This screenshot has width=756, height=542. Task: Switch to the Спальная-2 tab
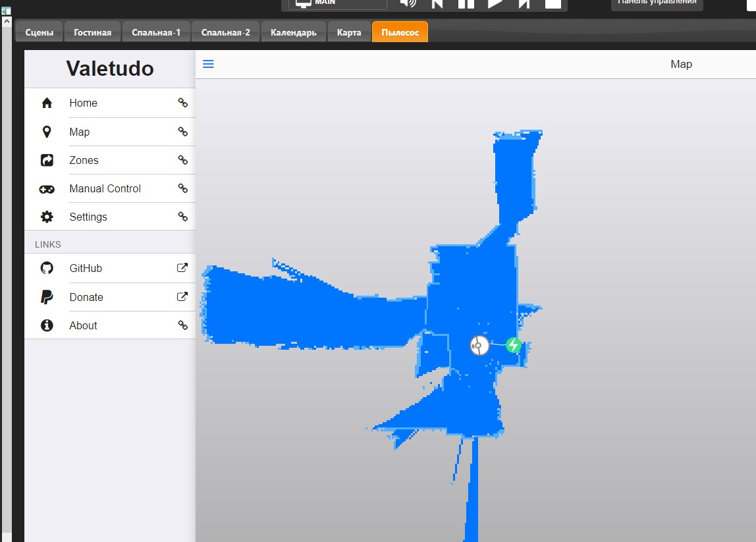click(x=226, y=32)
